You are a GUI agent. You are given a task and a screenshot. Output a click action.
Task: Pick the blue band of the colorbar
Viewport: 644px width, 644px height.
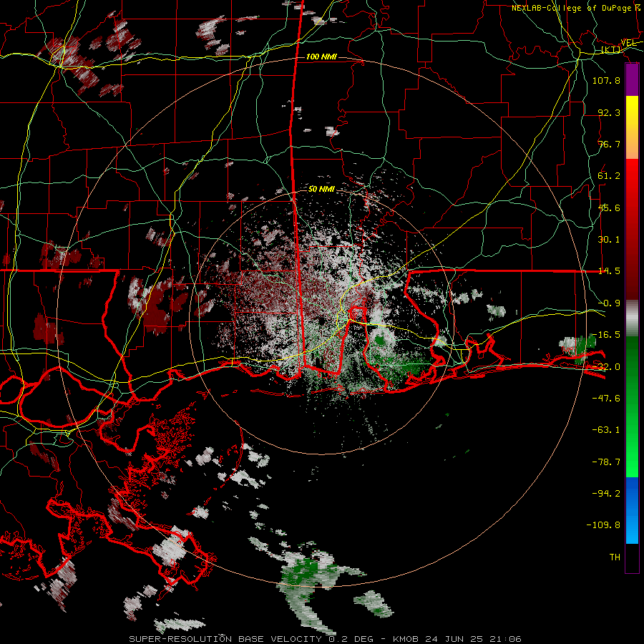(632, 510)
